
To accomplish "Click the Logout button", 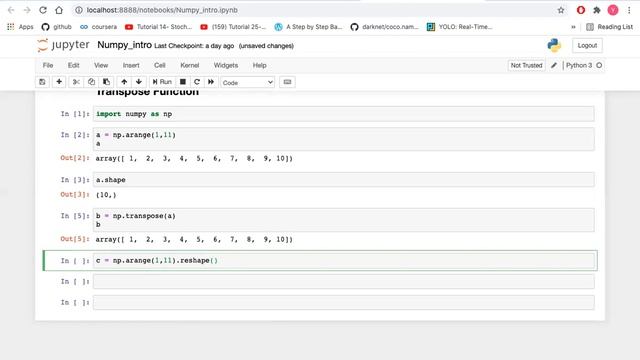I will pos(587,45).
